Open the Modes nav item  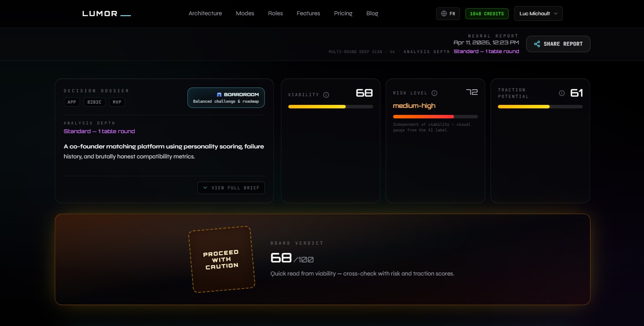click(x=245, y=13)
